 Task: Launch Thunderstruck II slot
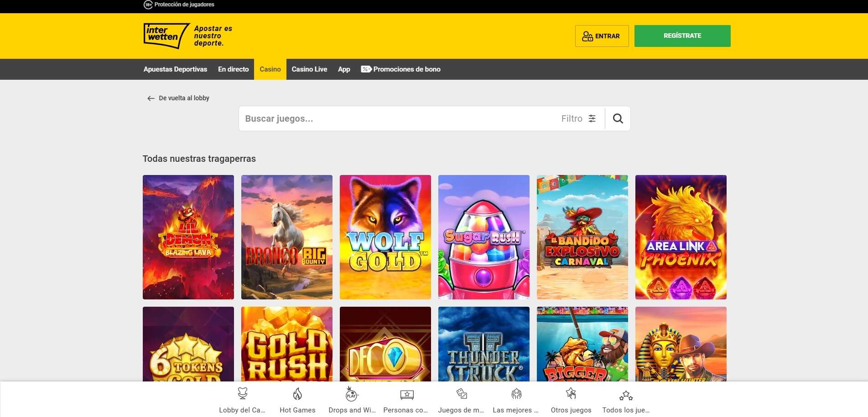(484, 344)
